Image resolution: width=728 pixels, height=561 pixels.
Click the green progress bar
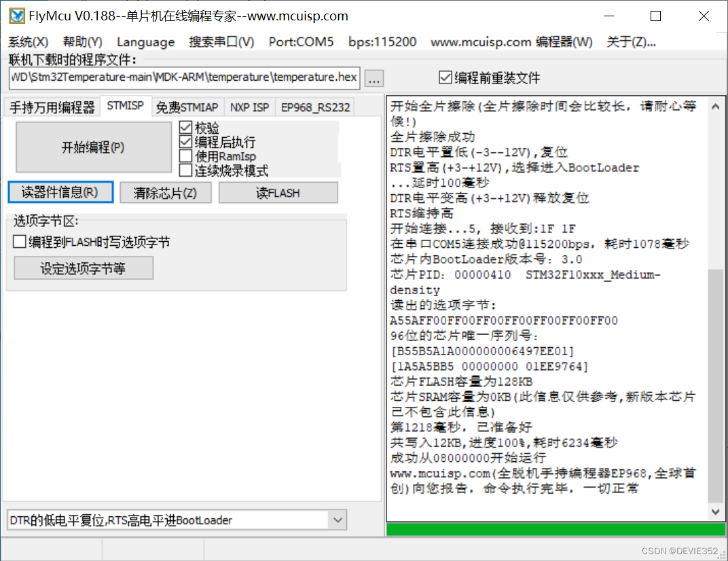[550, 528]
